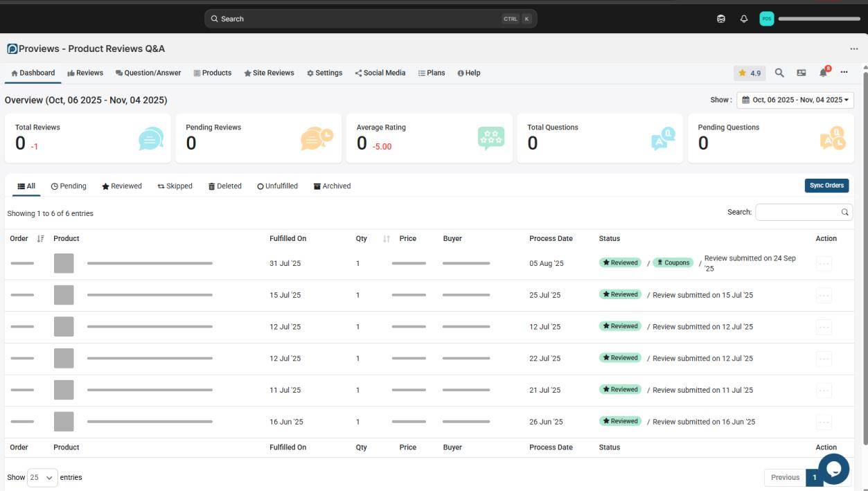
Task: Click the magnifier search icon in app toolbar
Action: (x=779, y=73)
